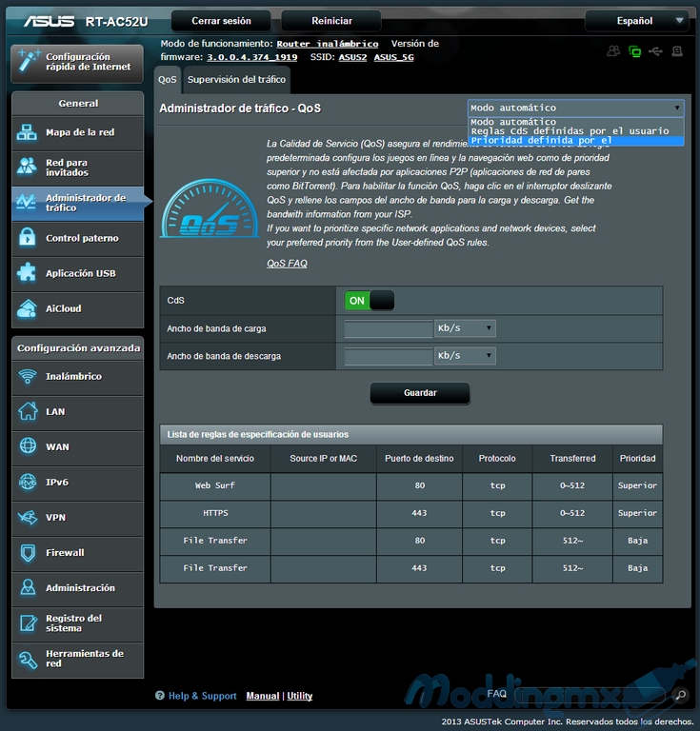700x731 pixels.
Task: Click the green network status icon
Action: pos(634,51)
